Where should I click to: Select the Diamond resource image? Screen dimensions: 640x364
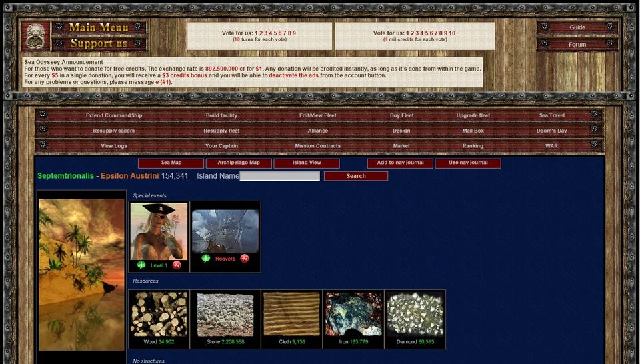[415, 314]
